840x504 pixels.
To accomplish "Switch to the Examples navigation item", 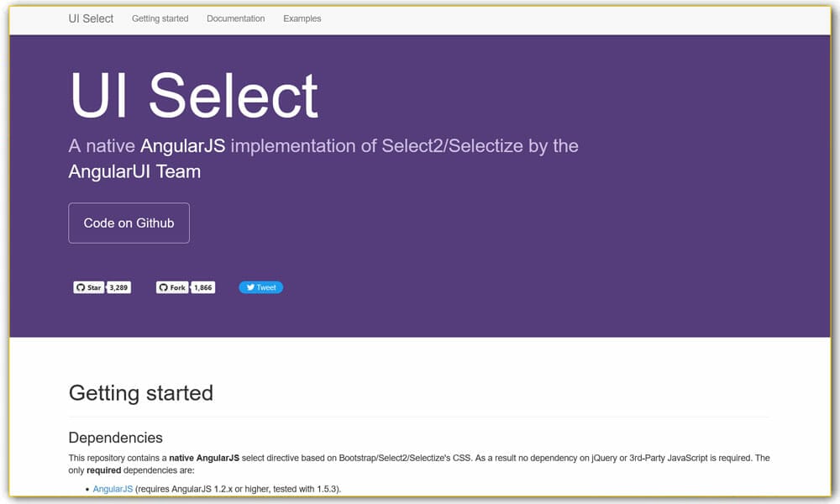I will (x=302, y=18).
